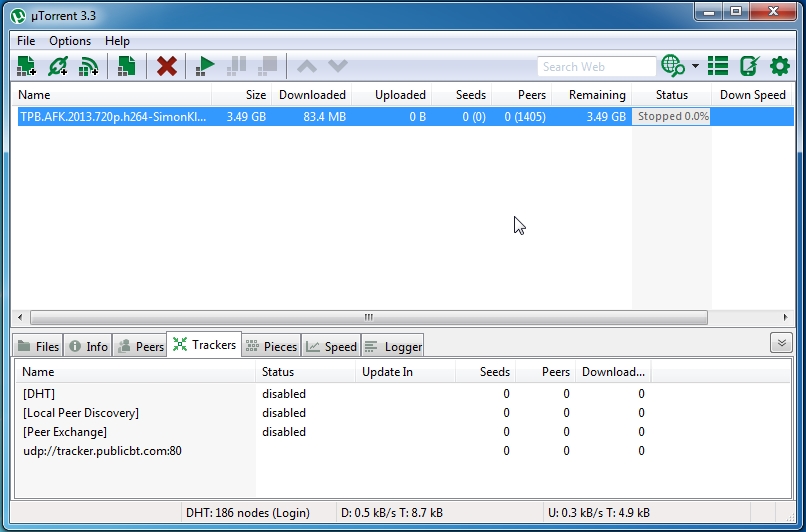Click horizontal scrollbar right arrow
The height and width of the screenshot is (532, 806).
(785, 317)
